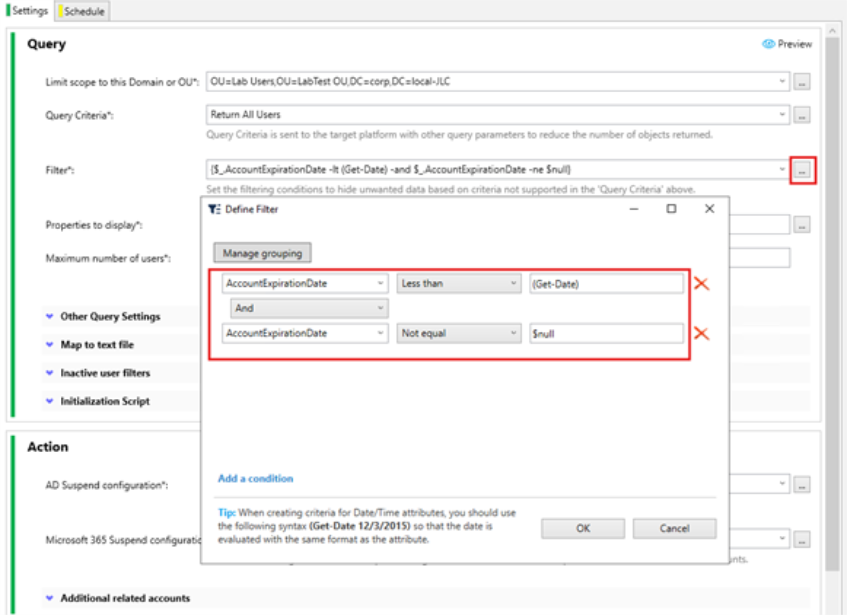
Task: Delete the Less than condition row
Action: 701,283
